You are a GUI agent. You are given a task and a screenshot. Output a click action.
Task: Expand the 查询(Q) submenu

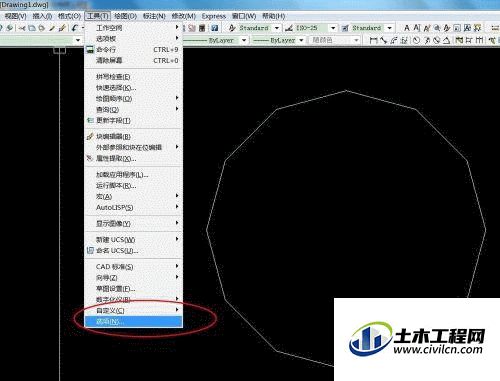point(133,110)
